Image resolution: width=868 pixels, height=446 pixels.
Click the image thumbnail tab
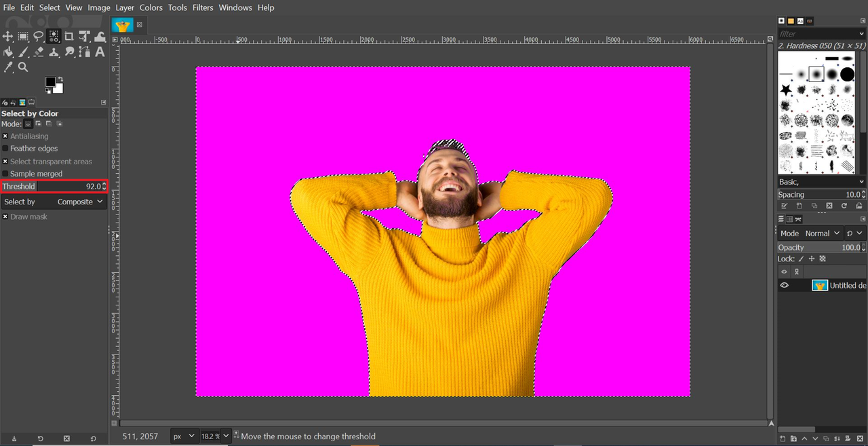click(123, 25)
